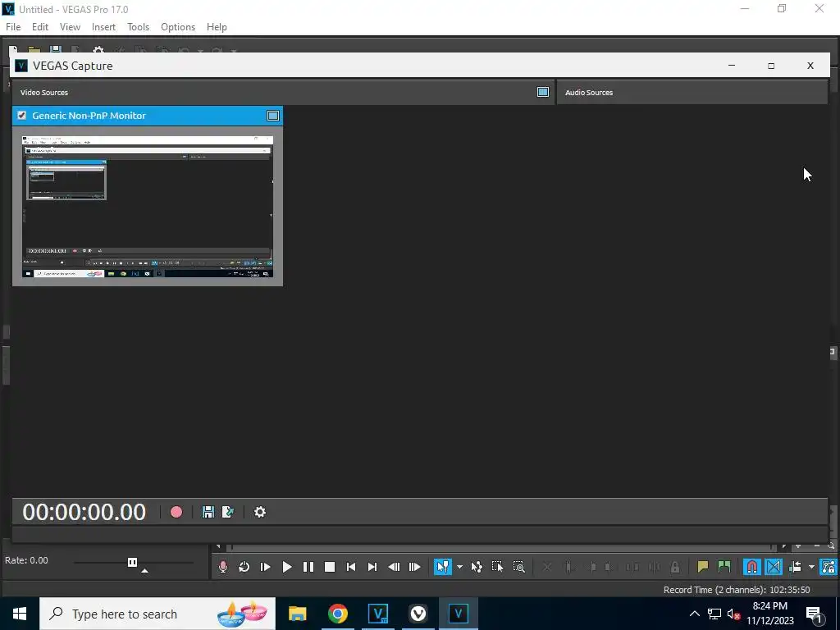This screenshot has height=630, width=840.
Task: Click the floppy disk save icon in Capture
Action: (208, 512)
